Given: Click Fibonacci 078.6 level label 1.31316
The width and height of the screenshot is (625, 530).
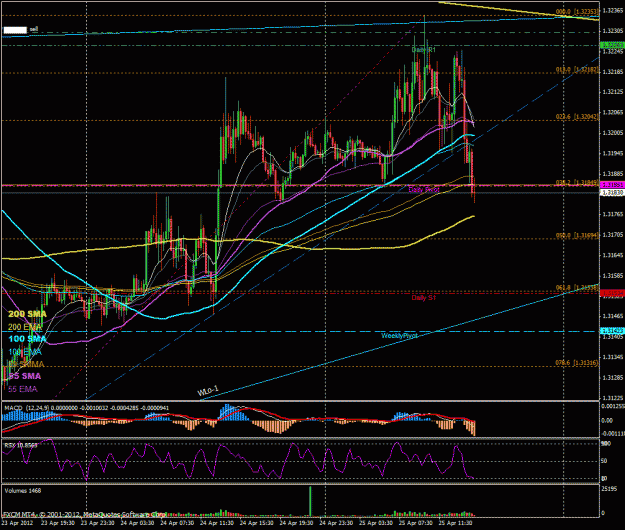Looking at the screenshot, I should pos(577,363).
